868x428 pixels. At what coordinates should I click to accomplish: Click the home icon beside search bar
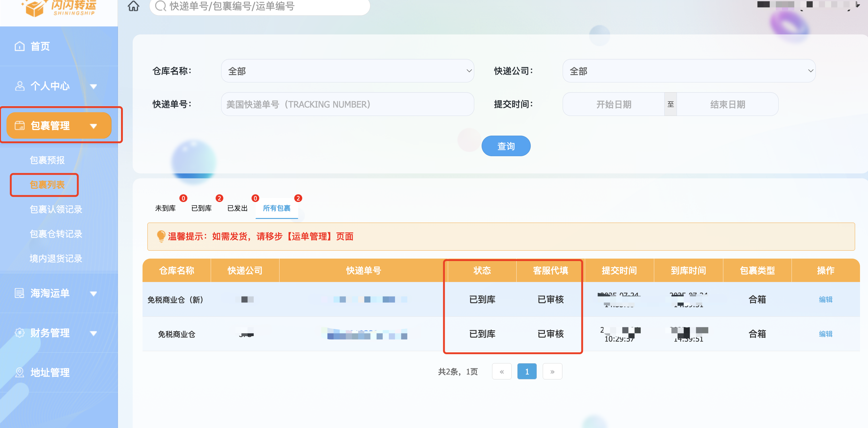click(x=133, y=6)
